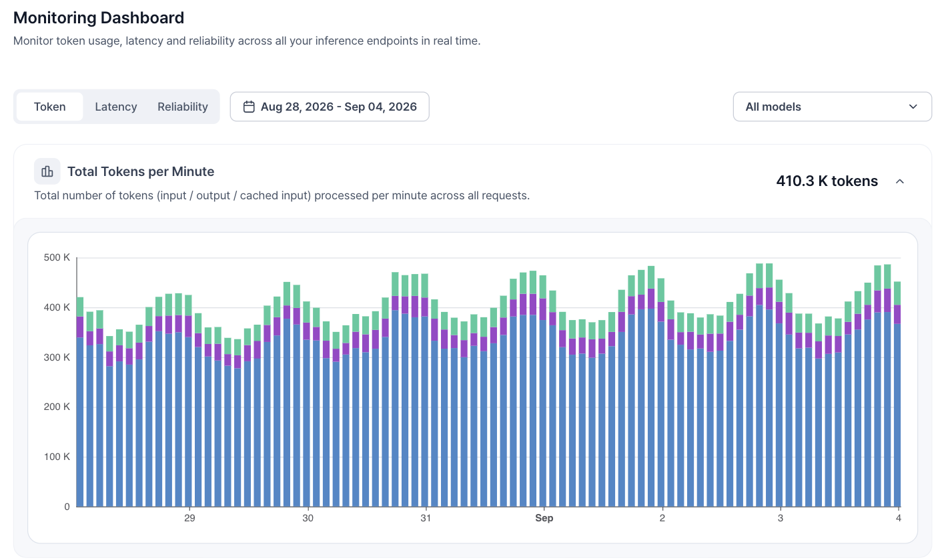
Task: Click the 500 K y-axis label
Action: [57, 257]
